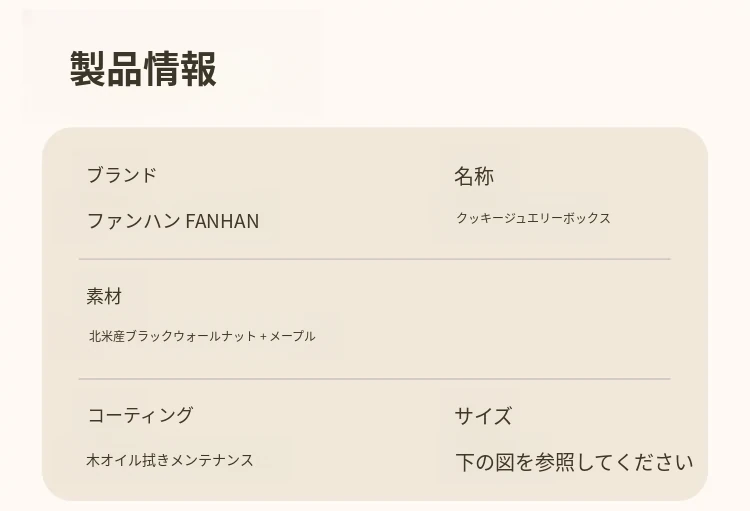Click the ブラックウォールナット material text
Image resolution: width=750 pixels, height=511 pixels.
coord(190,337)
